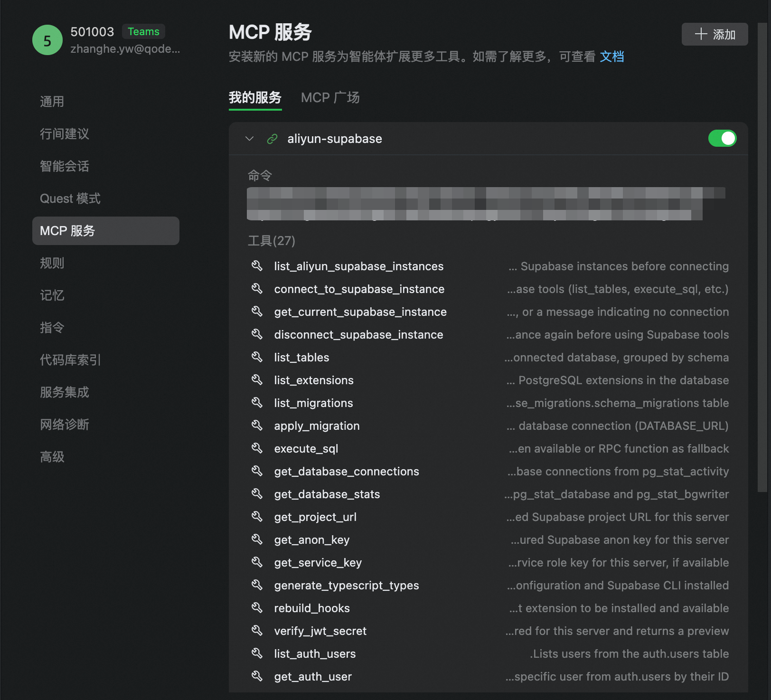
Task: Click the list_tables tool name
Action: coord(301,357)
